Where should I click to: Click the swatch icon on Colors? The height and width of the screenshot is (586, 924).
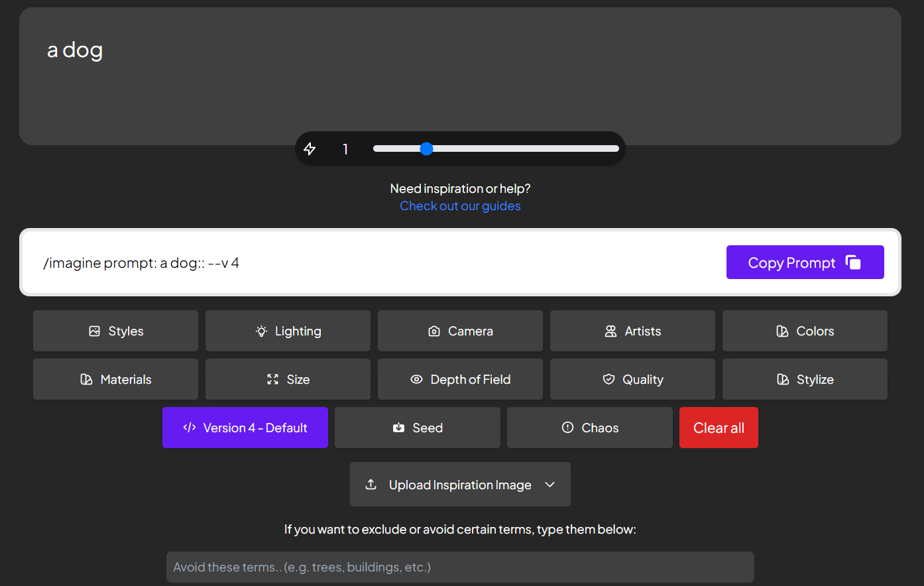(782, 331)
